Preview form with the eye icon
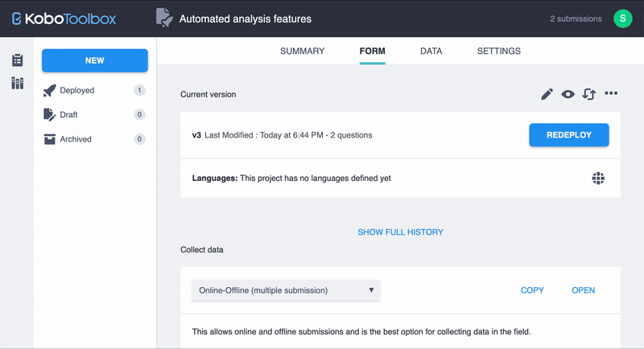This screenshot has height=349, width=644. [568, 94]
